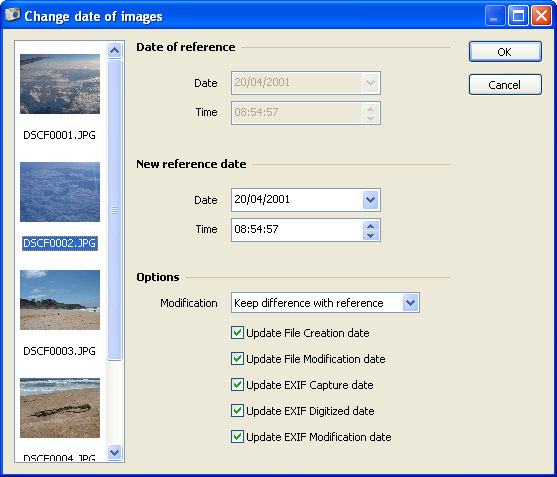
Task: Click the camera icon in the title bar
Action: click(x=13, y=15)
